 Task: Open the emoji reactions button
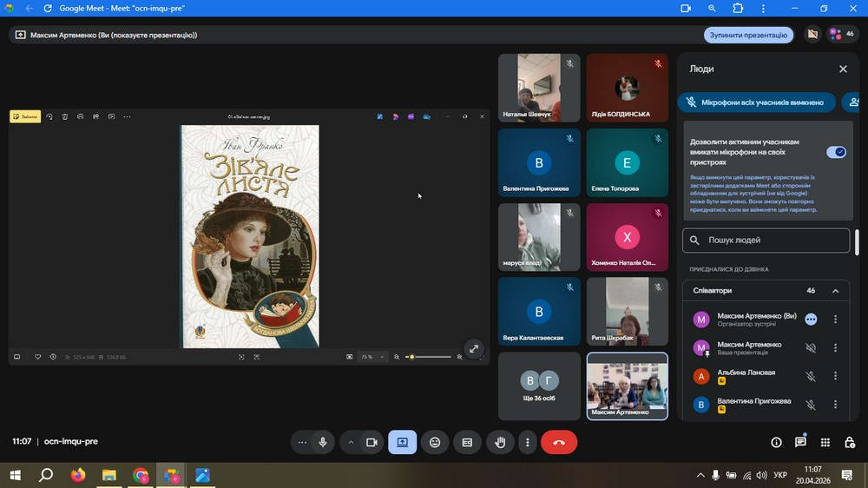point(435,442)
